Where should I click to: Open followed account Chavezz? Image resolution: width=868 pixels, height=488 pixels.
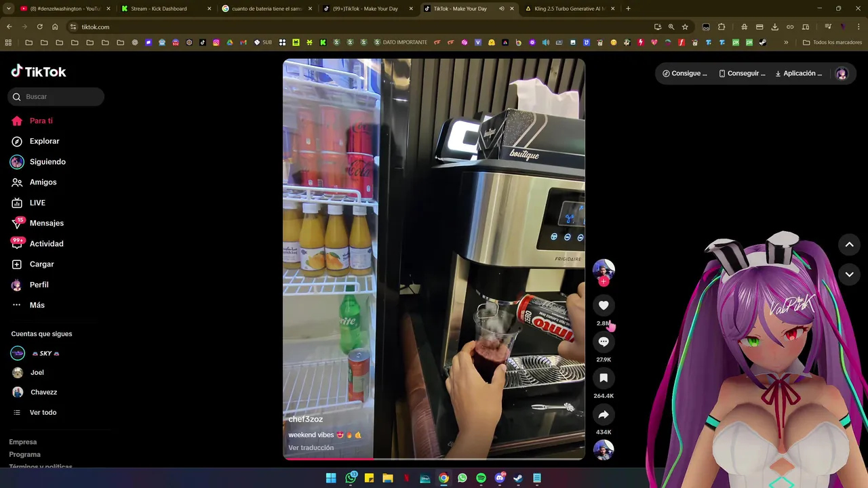point(43,392)
